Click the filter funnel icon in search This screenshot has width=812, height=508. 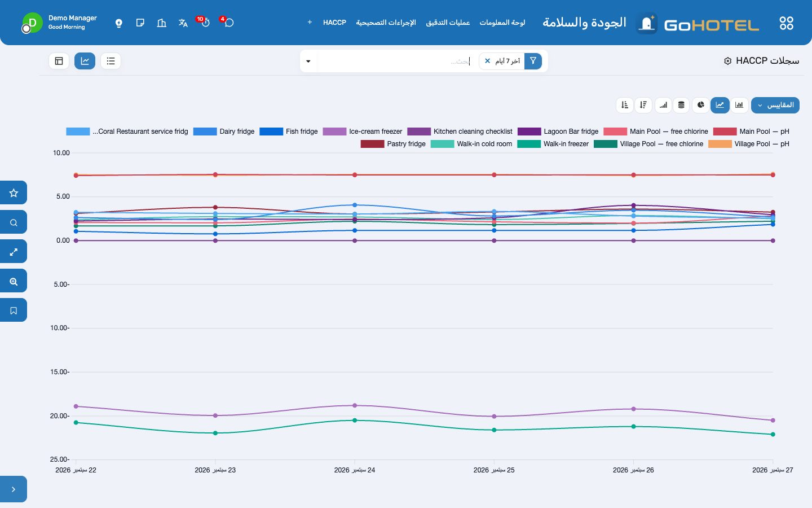[533, 61]
